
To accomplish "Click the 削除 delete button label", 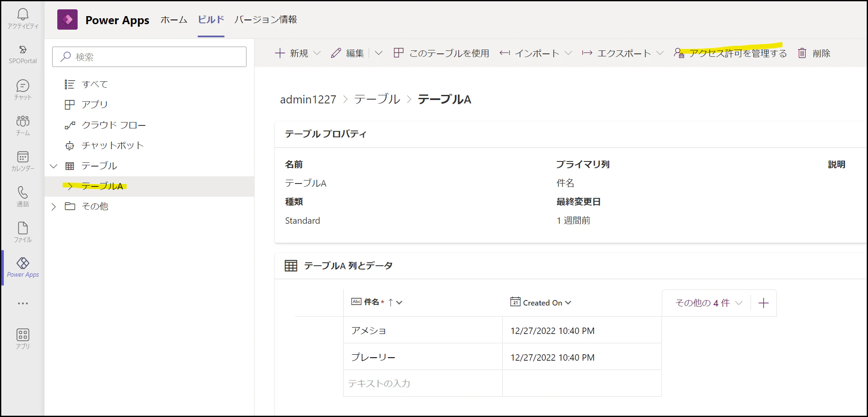I will tap(822, 53).
